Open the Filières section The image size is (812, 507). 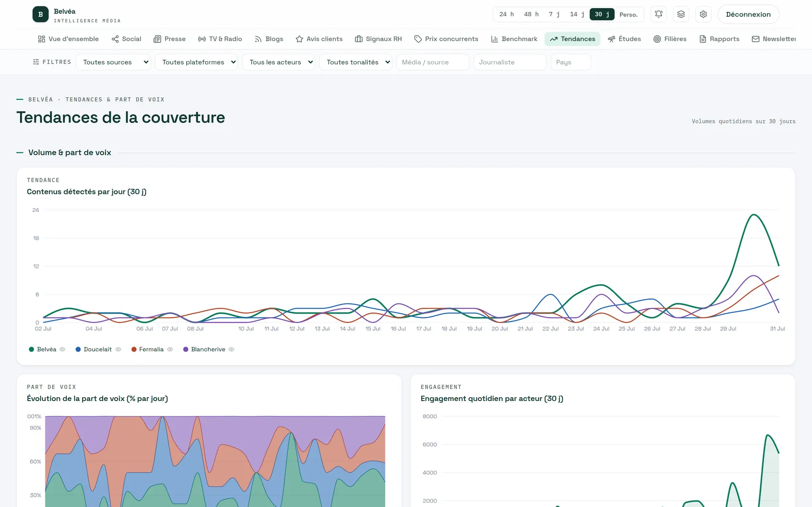(670, 39)
